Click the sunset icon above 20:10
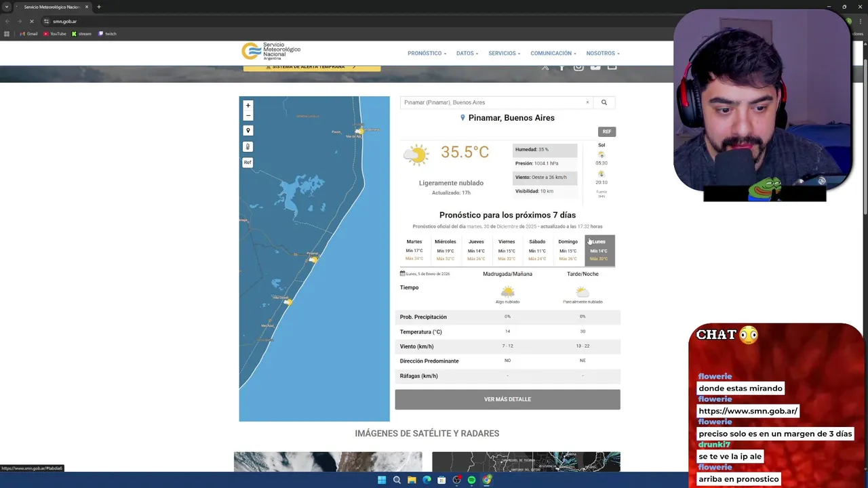This screenshot has height=488, width=868. click(x=601, y=174)
